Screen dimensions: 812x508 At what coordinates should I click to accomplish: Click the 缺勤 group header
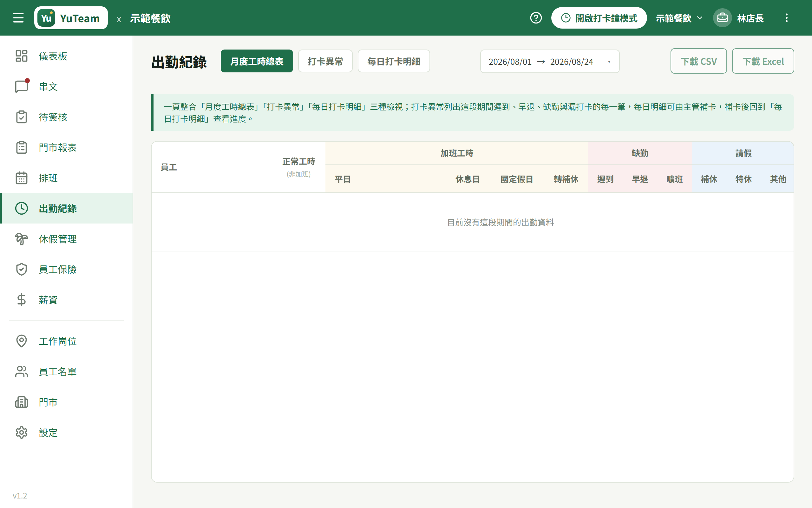(x=640, y=154)
